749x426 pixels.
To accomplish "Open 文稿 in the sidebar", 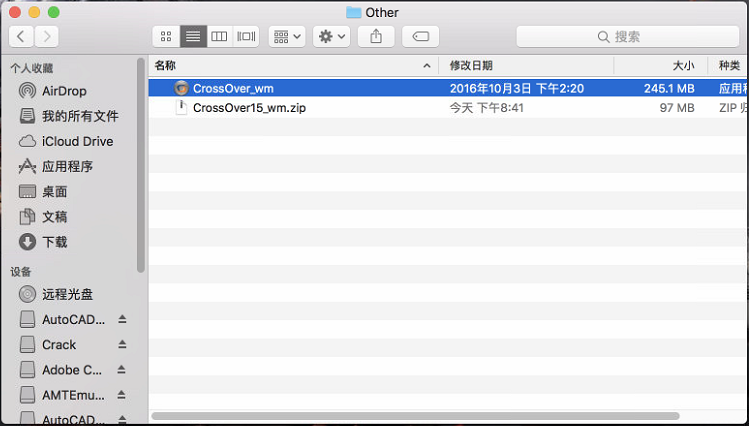I will pyautogui.click(x=43, y=217).
